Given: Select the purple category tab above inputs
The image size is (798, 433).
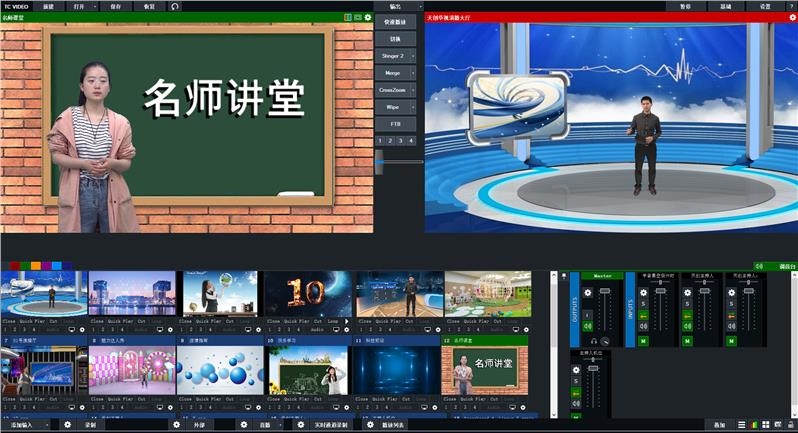Looking at the screenshot, I should (x=46, y=266).
